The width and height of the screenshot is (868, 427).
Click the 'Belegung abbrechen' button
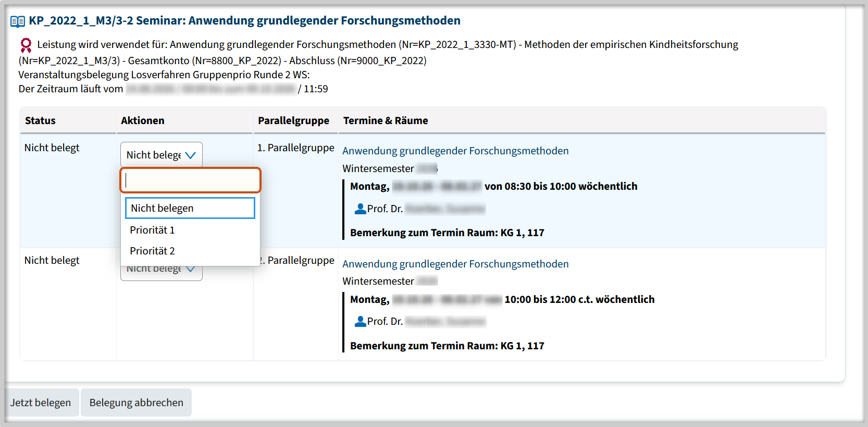click(137, 402)
